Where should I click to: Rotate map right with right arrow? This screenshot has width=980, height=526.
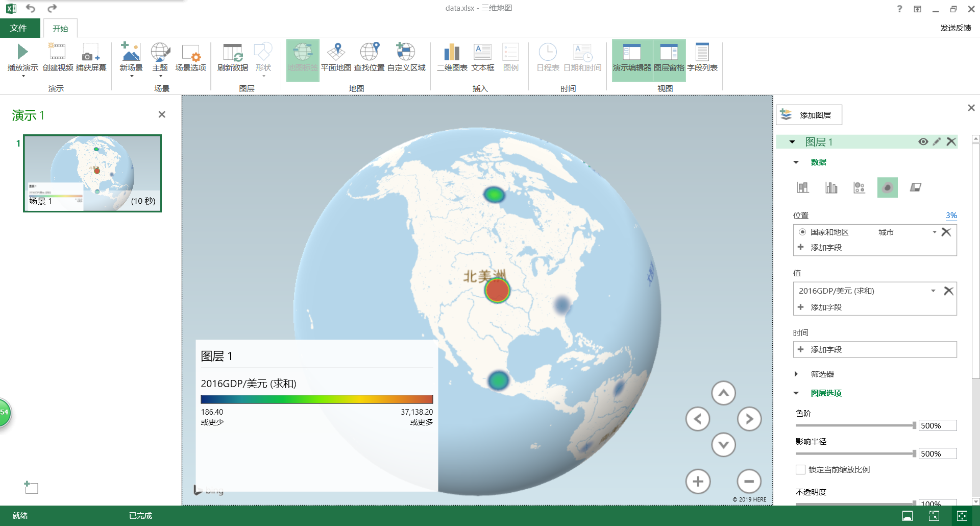[x=749, y=419]
